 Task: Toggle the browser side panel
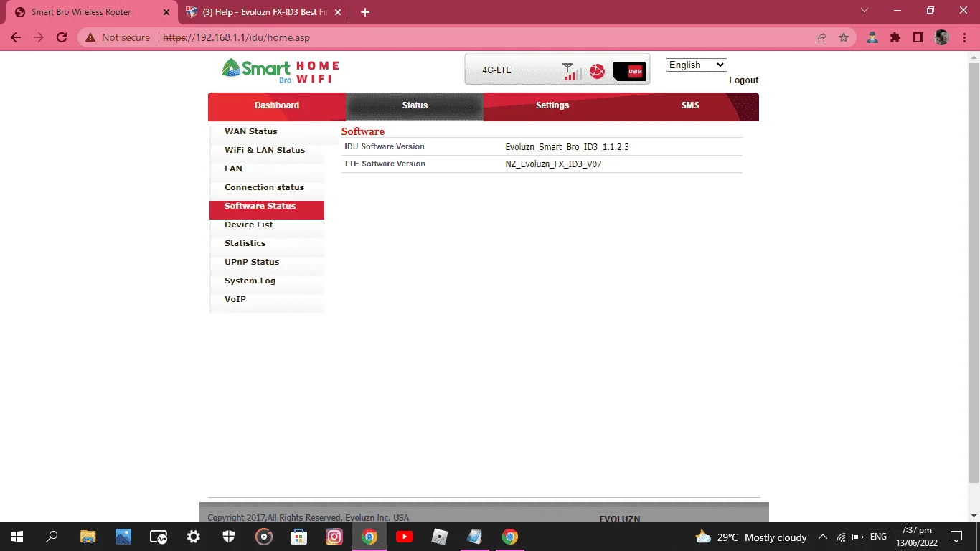[918, 37]
